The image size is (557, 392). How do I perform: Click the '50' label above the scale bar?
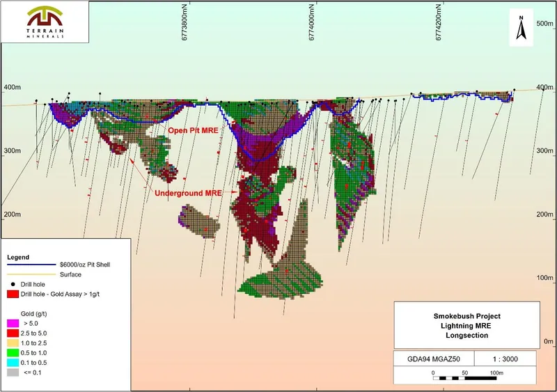coord(464,373)
